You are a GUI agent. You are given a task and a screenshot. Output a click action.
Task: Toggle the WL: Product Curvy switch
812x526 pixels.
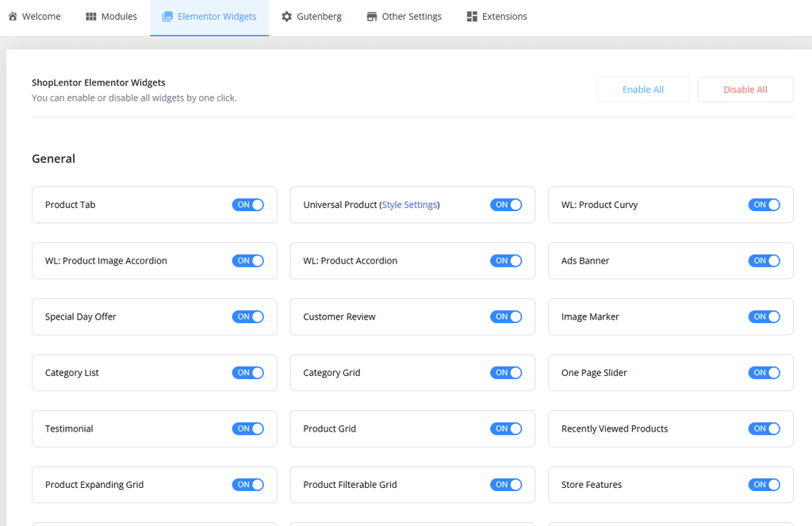(x=764, y=205)
